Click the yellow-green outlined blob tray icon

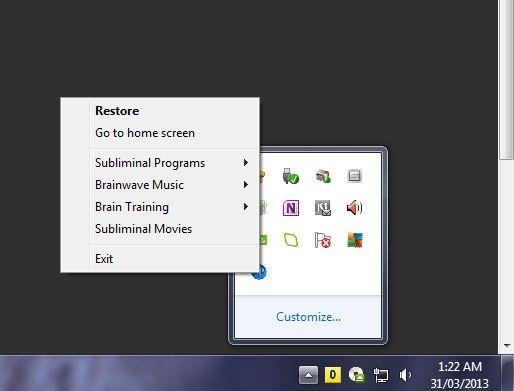click(x=291, y=240)
